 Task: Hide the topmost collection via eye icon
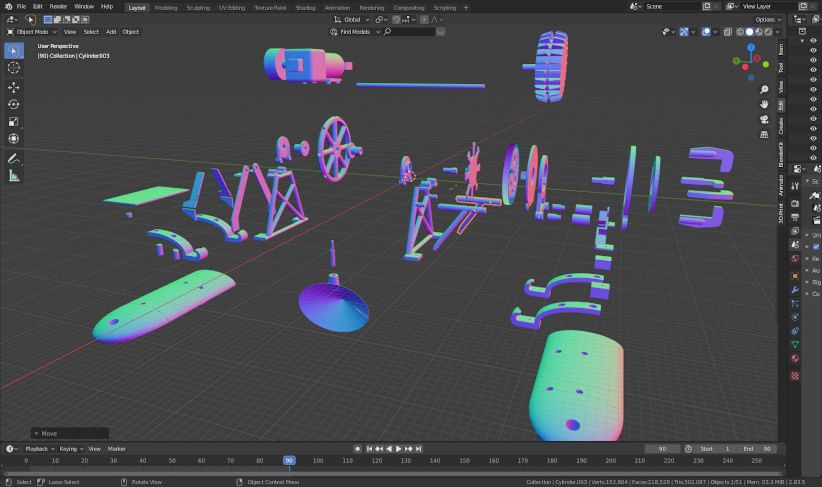[x=813, y=40]
